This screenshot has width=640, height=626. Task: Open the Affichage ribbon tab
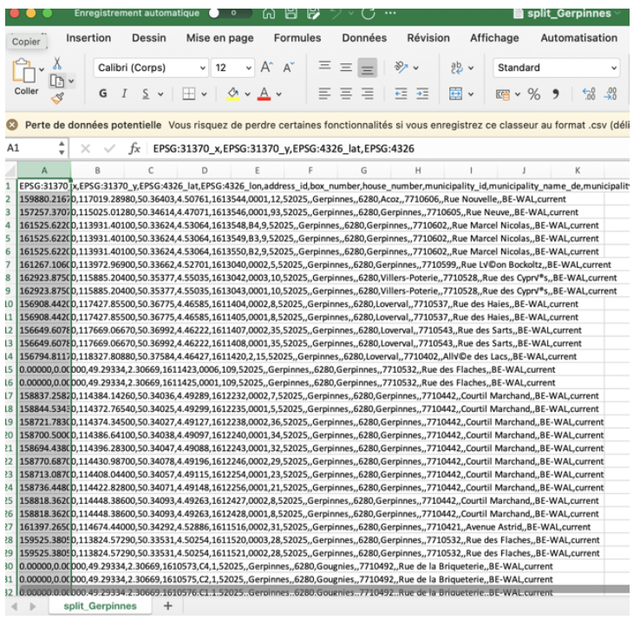click(x=494, y=38)
